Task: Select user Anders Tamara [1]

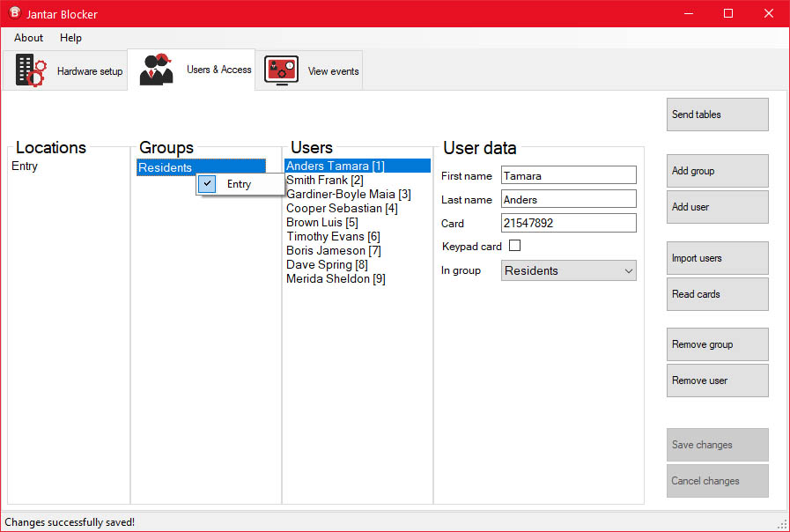Action: [358, 166]
